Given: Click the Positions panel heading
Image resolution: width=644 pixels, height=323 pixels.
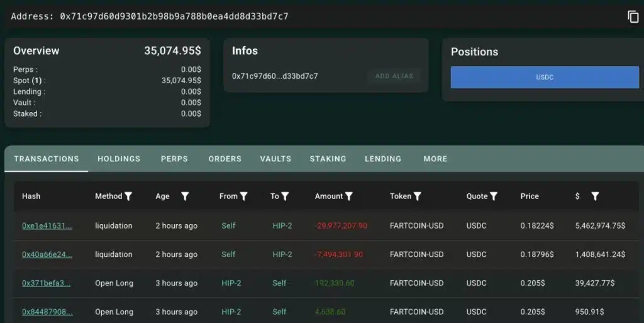Looking at the screenshot, I should [474, 52].
